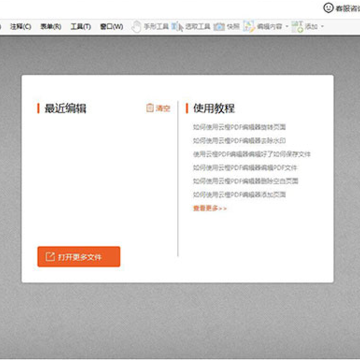Activate the 快照 snapshot camera tool
Viewport: 360px width, 360px height.
point(227,27)
